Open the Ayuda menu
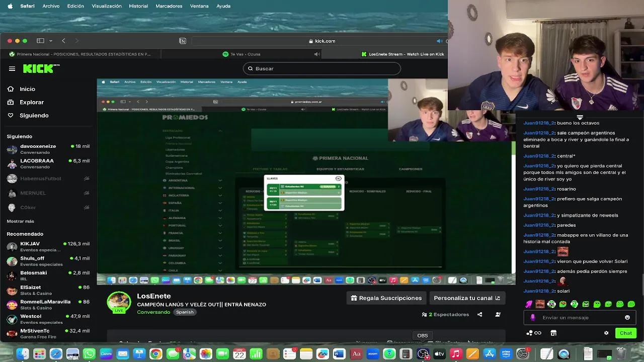644x362 pixels. pos(223,6)
